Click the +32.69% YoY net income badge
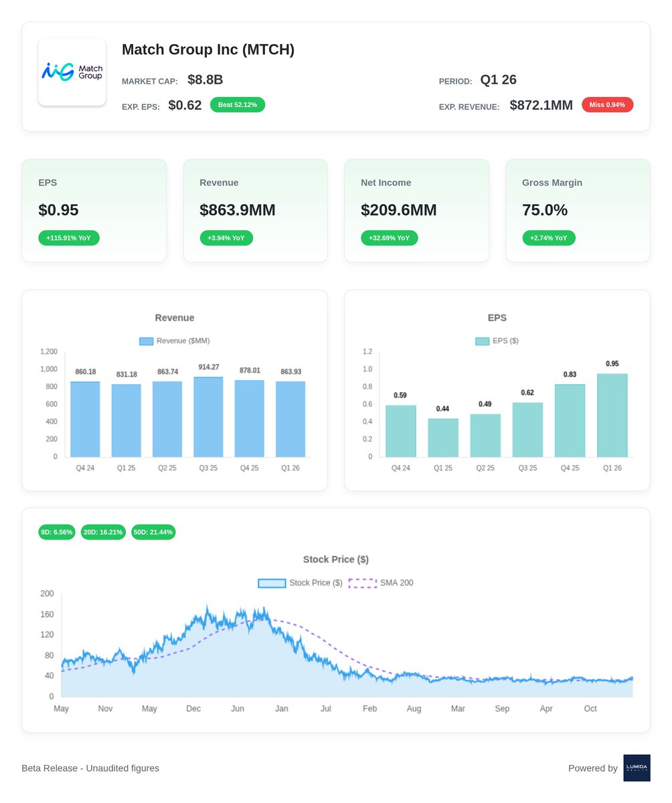The height and width of the screenshot is (803, 672). tap(389, 238)
